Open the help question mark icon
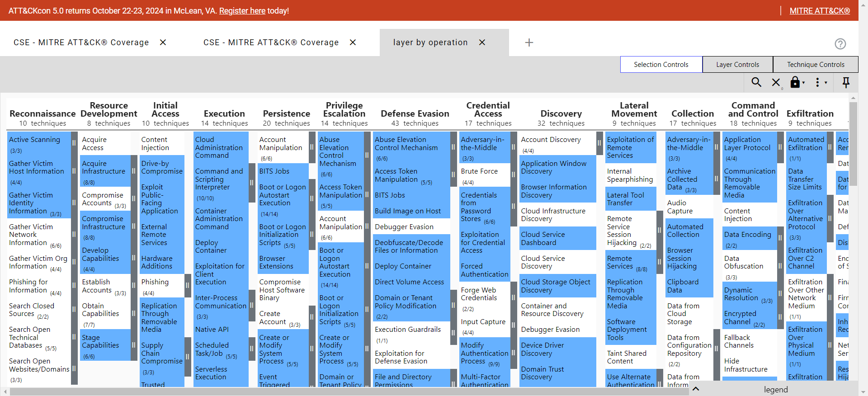 tap(840, 44)
